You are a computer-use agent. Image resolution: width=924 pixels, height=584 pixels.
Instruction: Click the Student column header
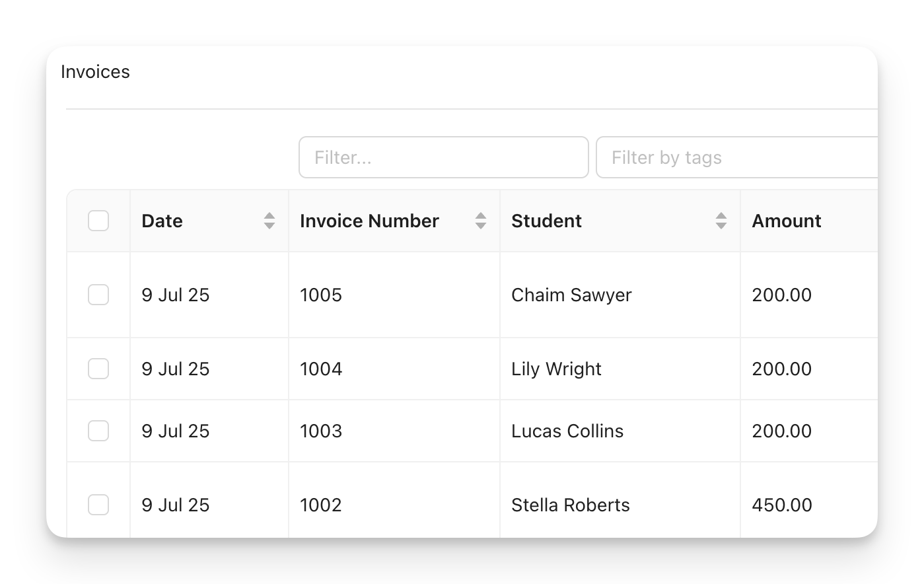(546, 221)
